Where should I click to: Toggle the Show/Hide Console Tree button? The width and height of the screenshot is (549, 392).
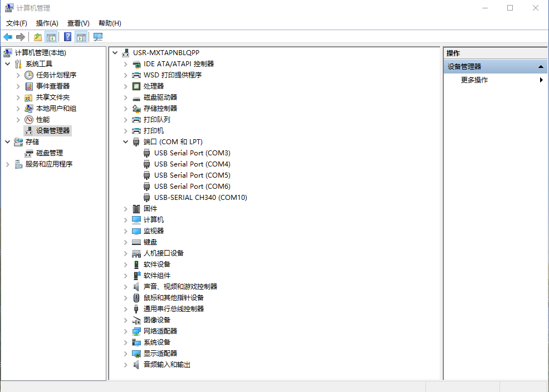coord(51,37)
